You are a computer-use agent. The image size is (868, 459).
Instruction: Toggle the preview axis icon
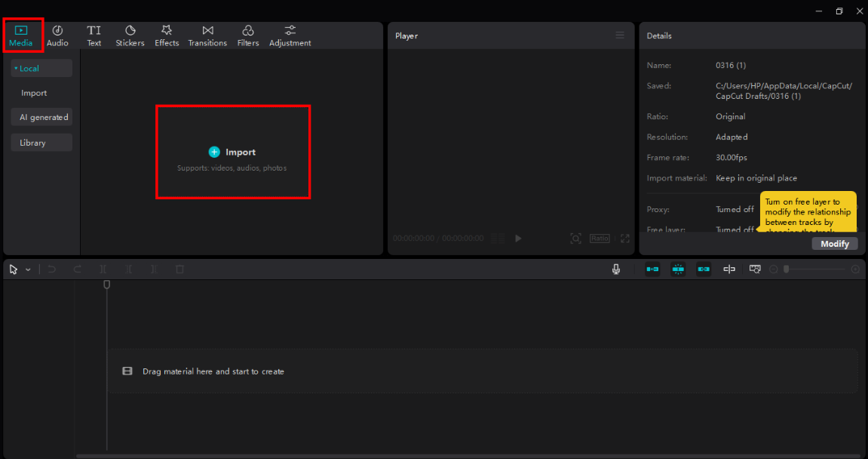click(x=729, y=270)
